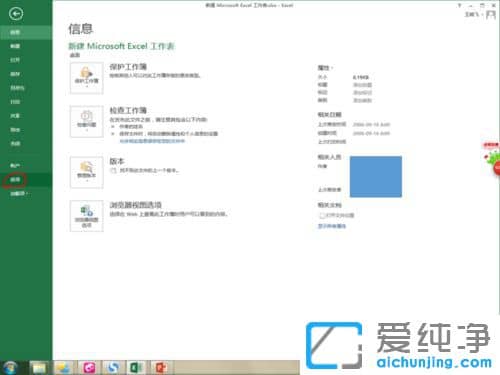Click the 版本 section heading

(x=117, y=161)
